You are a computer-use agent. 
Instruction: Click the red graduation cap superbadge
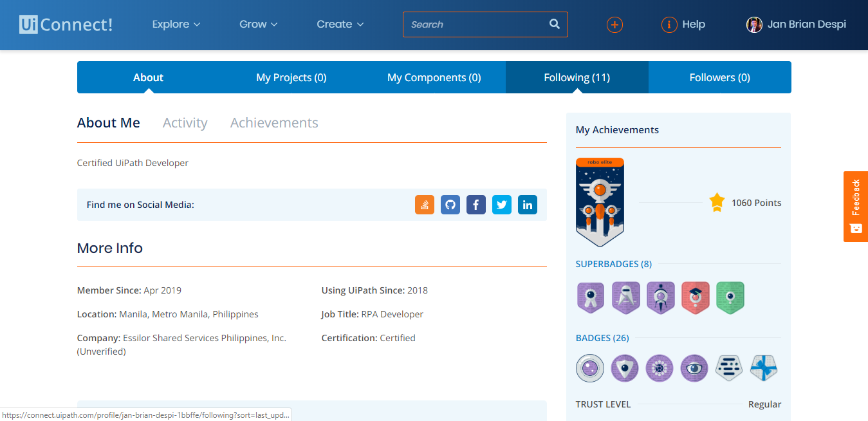(x=695, y=297)
